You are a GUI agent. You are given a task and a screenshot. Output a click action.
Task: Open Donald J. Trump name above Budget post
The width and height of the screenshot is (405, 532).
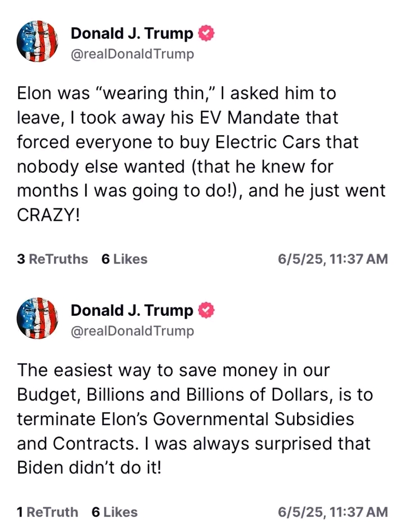(132, 310)
